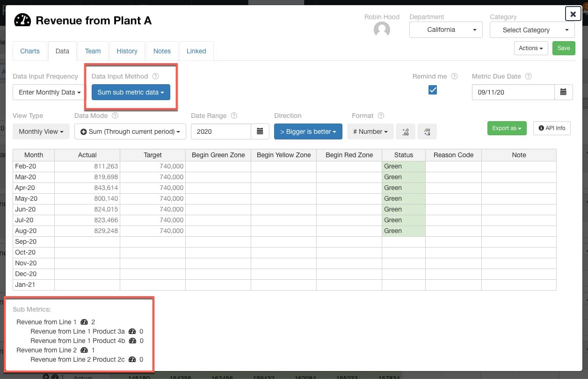Click the Sep-20 month cell
588x379 pixels.
(34, 241)
